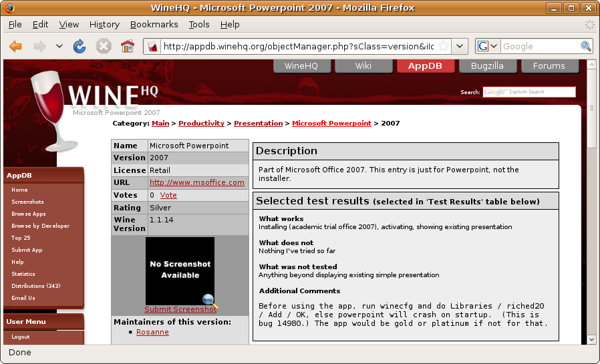Switch to the Forums site tab

click(549, 65)
